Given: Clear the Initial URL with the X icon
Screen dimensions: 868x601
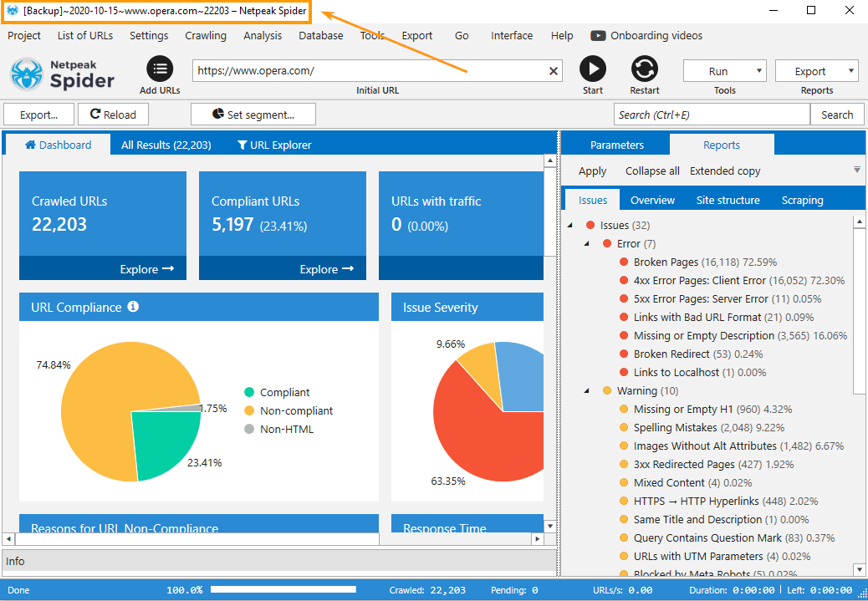Looking at the screenshot, I should pyautogui.click(x=553, y=71).
